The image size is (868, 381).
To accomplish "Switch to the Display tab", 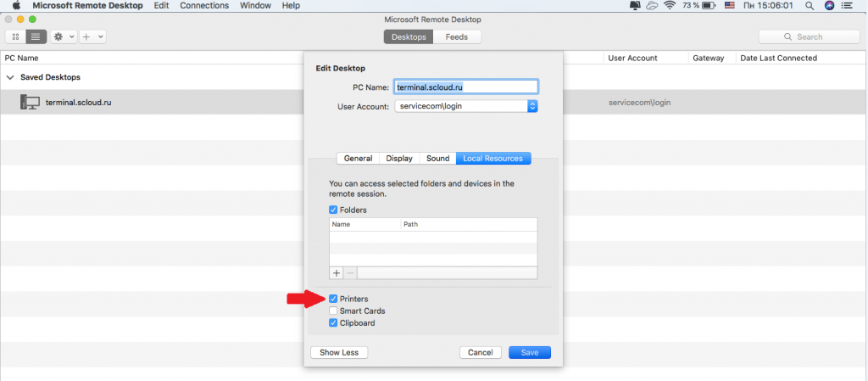I will pyautogui.click(x=399, y=159).
